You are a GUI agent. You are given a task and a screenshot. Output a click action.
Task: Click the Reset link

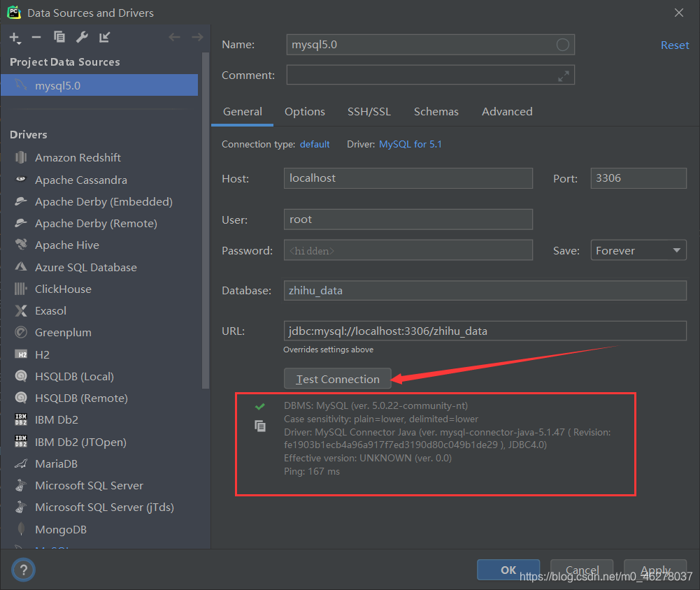(675, 45)
